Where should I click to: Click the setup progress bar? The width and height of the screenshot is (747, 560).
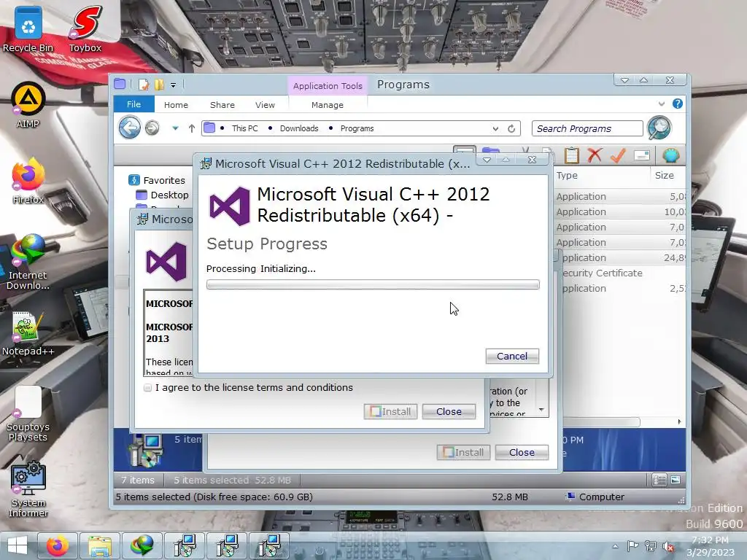coord(373,285)
